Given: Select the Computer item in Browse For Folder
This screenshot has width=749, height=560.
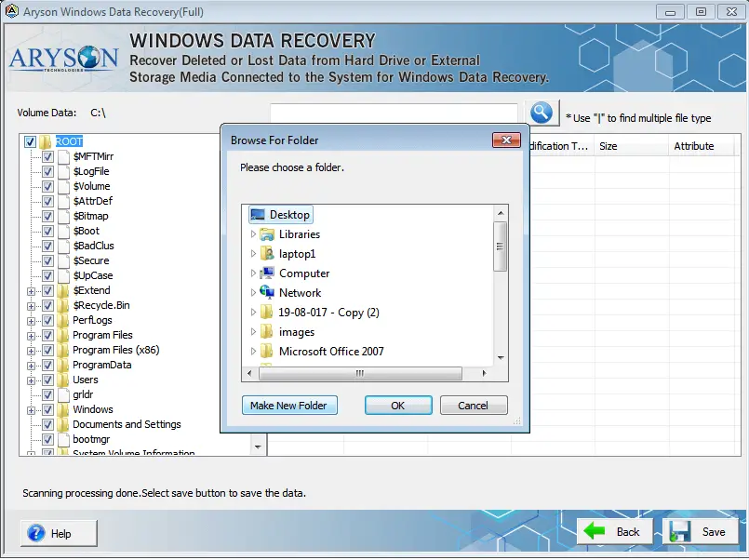Looking at the screenshot, I should [303, 273].
